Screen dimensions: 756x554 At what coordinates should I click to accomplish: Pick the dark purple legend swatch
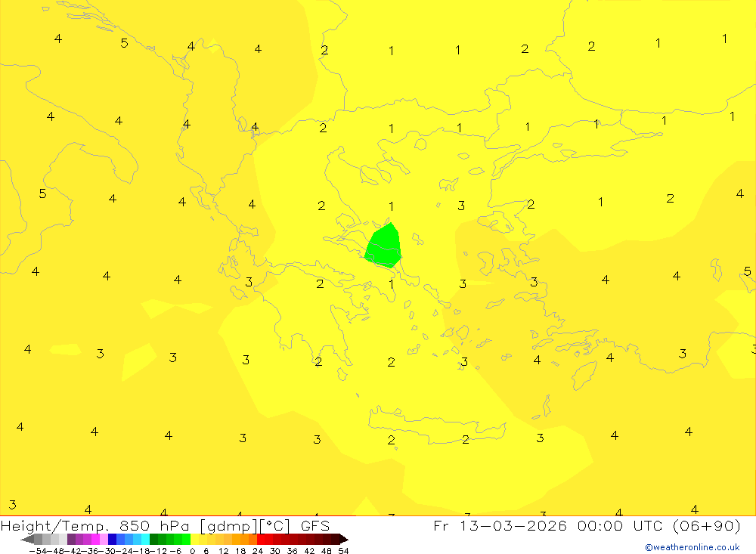(x=71, y=540)
